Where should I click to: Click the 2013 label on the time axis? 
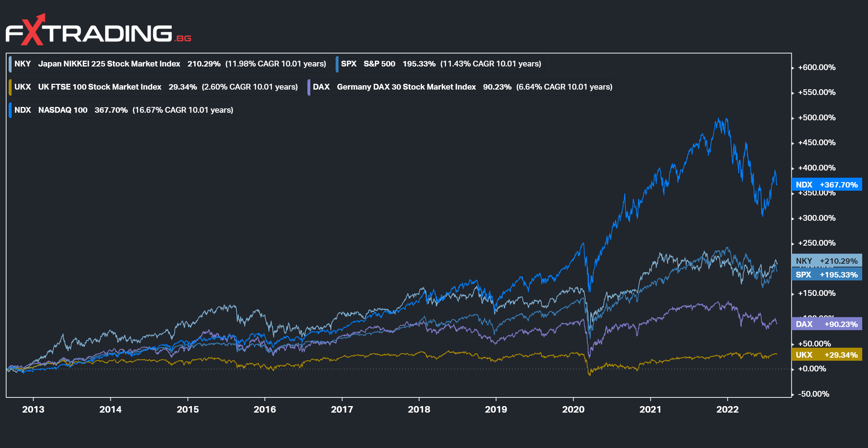coord(33,409)
